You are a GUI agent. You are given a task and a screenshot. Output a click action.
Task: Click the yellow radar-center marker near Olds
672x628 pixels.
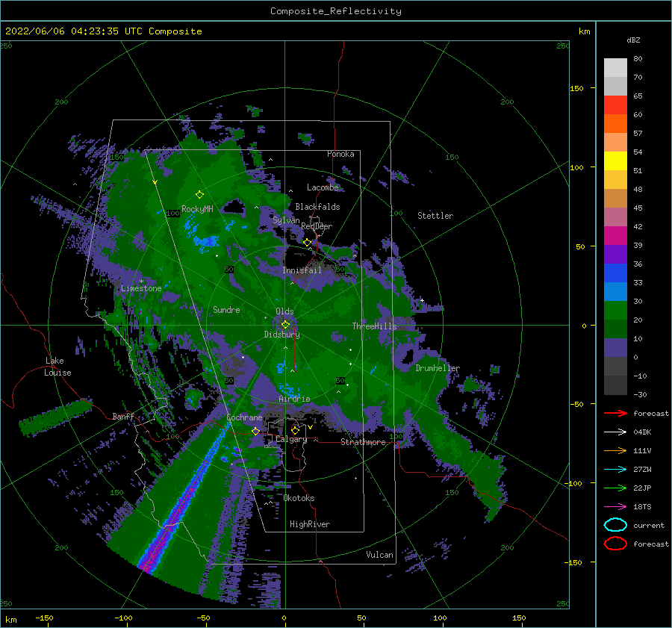285,325
